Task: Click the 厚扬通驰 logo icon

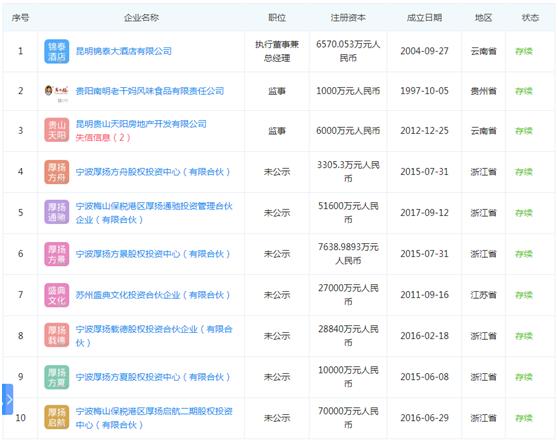Action: click(x=57, y=212)
